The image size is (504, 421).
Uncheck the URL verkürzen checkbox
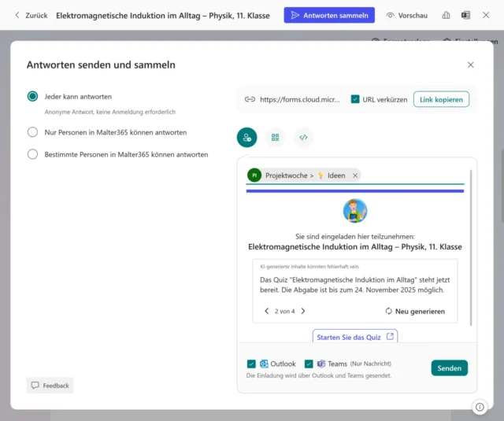[355, 99]
